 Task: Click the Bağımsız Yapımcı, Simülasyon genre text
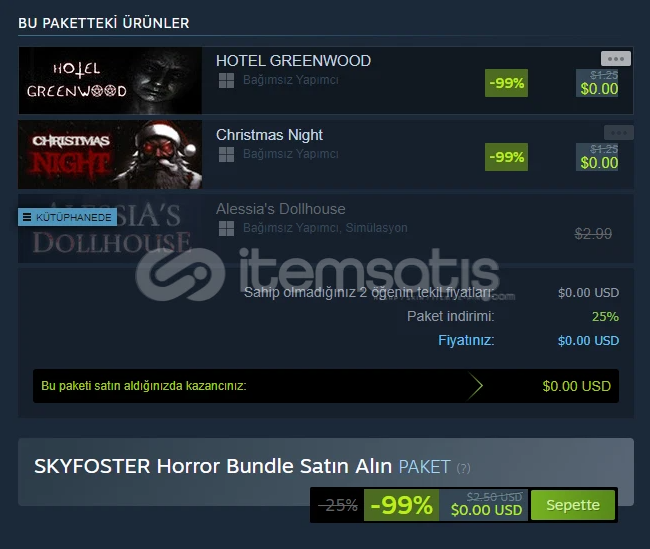point(325,228)
